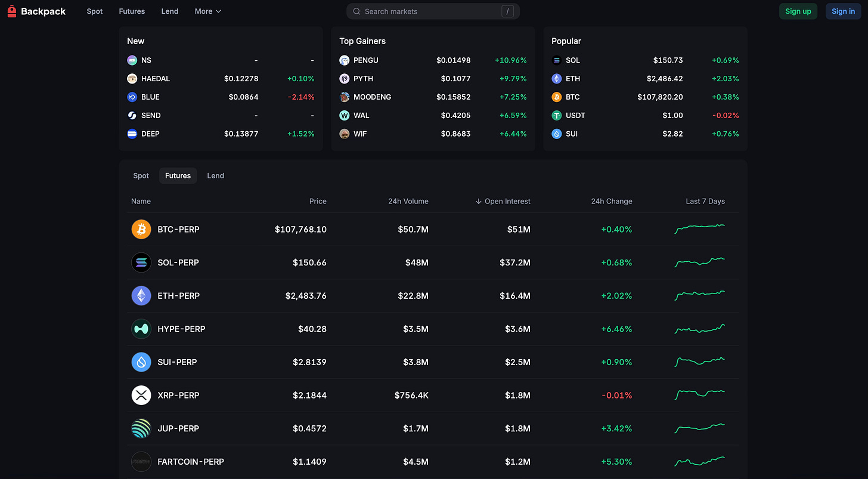Click the XRP-PERP 7-day sparkline chart

[x=700, y=394]
